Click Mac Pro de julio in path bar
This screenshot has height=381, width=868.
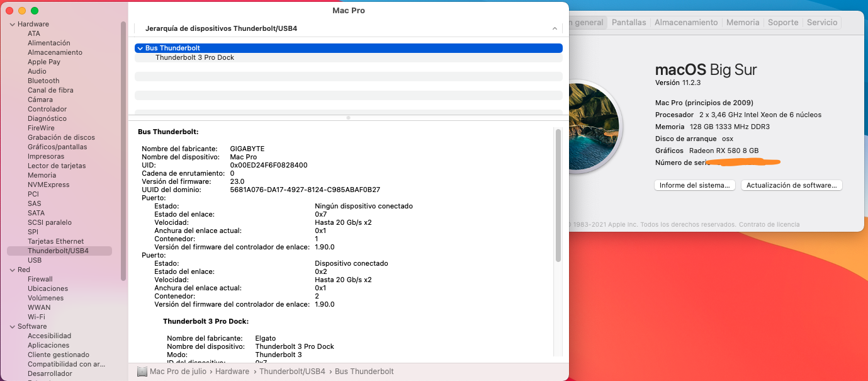coord(179,372)
